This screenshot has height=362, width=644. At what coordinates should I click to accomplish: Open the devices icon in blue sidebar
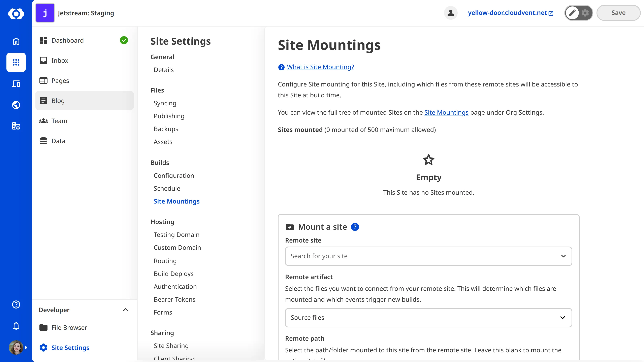(16, 84)
